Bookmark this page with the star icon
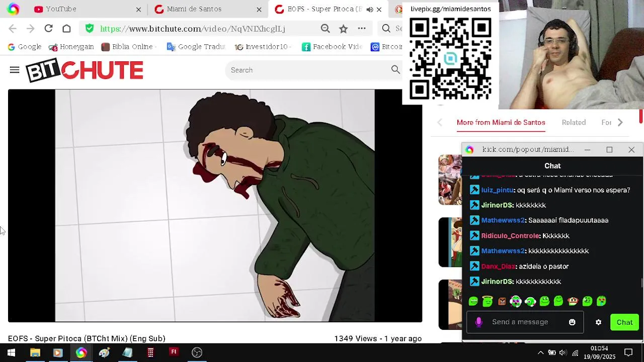This screenshot has width=644, height=362. [x=343, y=29]
